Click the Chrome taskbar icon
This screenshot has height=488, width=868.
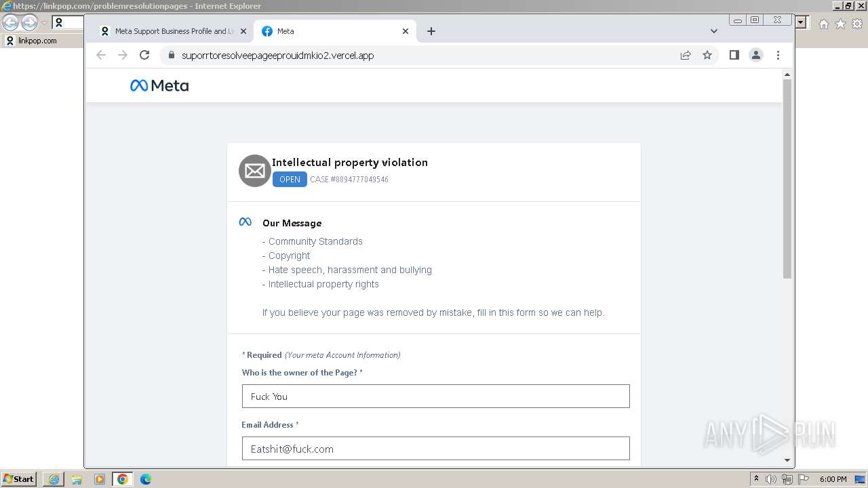coord(123,479)
